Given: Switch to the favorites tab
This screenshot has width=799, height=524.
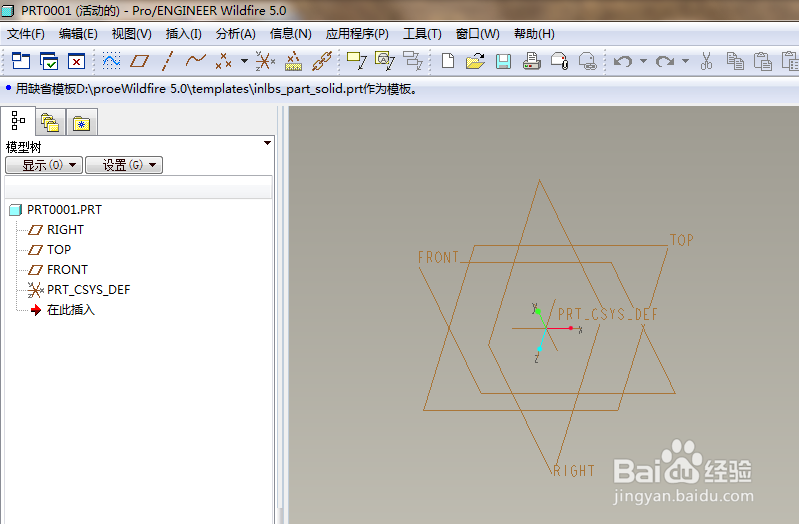Looking at the screenshot, I should click(x=82, y=123).
